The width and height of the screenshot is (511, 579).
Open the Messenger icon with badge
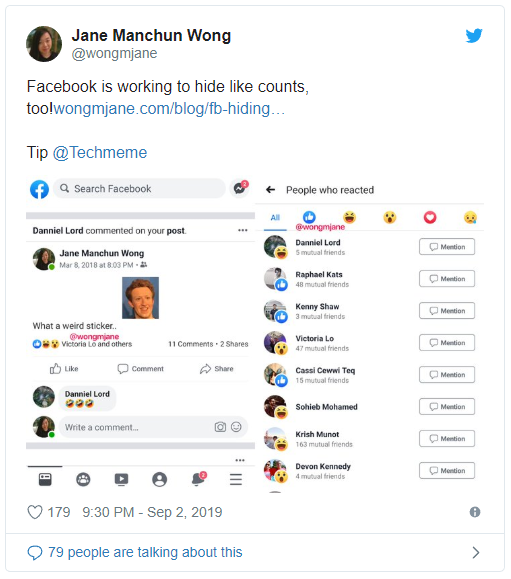point(240,188)
